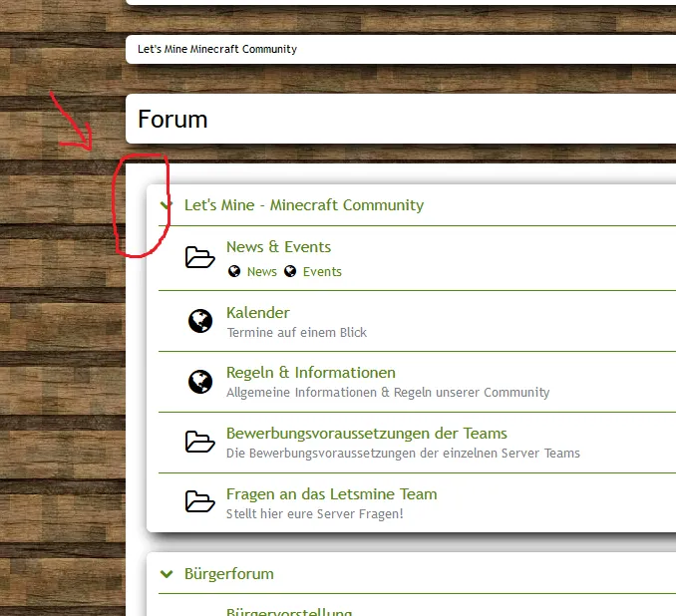
Task: Collapse the Let's Mine - Minecraft Community category chevron
Action: [x=167, y=205]
